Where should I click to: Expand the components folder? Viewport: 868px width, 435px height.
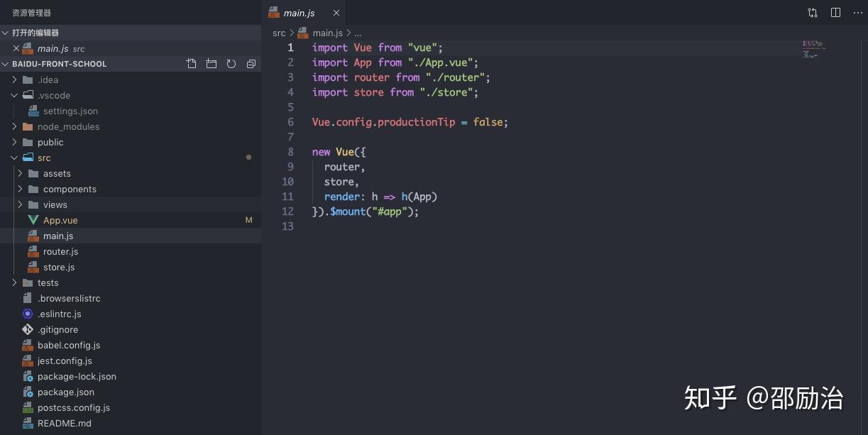coord(20,189)
